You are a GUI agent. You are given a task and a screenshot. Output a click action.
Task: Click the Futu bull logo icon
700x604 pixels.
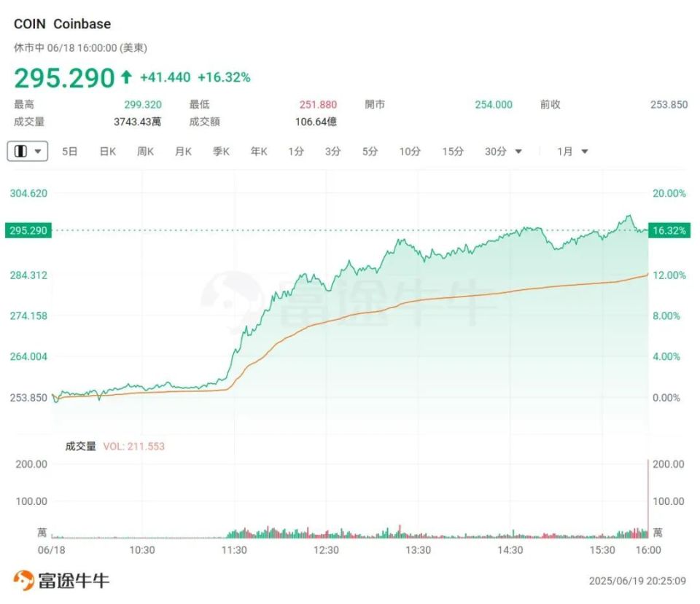24,580
